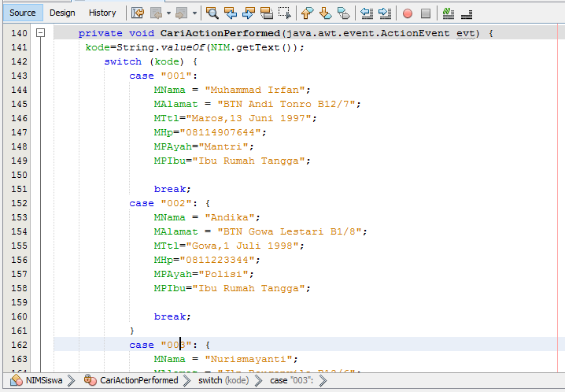This screenshot has width=565, height=392.
Task: Go to Previous Bookmark icon
Action: tap(307, 13)
